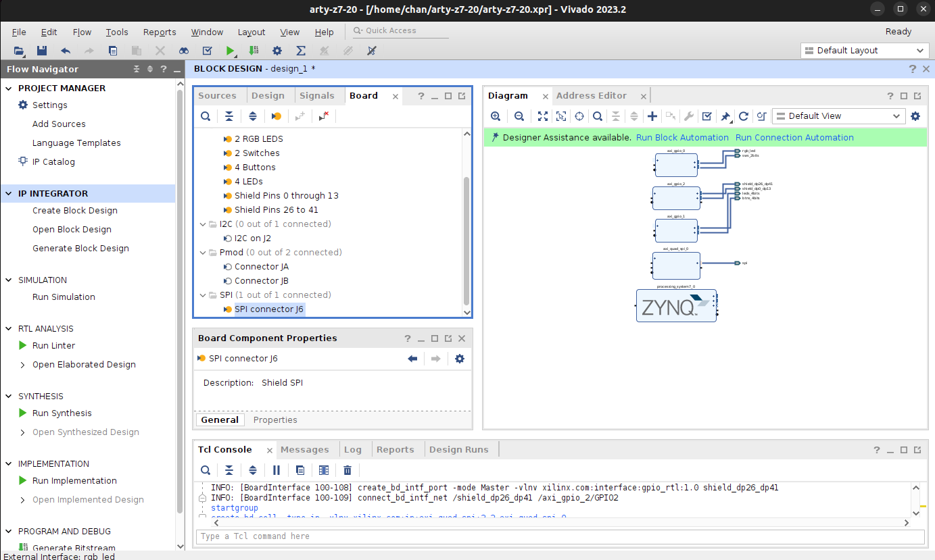Click the Sigma reports icon in toolbar

pos(301,51)
